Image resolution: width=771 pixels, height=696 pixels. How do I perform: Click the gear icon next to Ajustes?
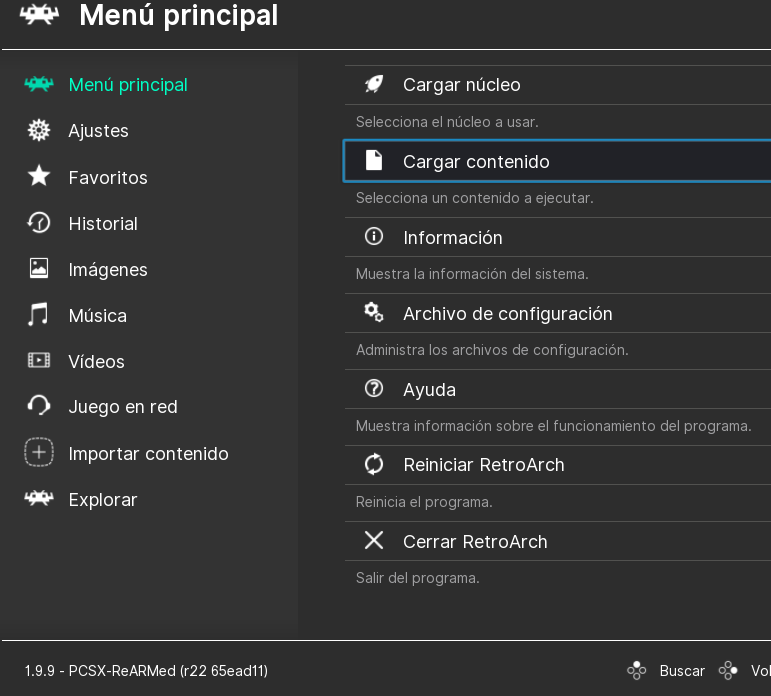[x=39, y=131]
